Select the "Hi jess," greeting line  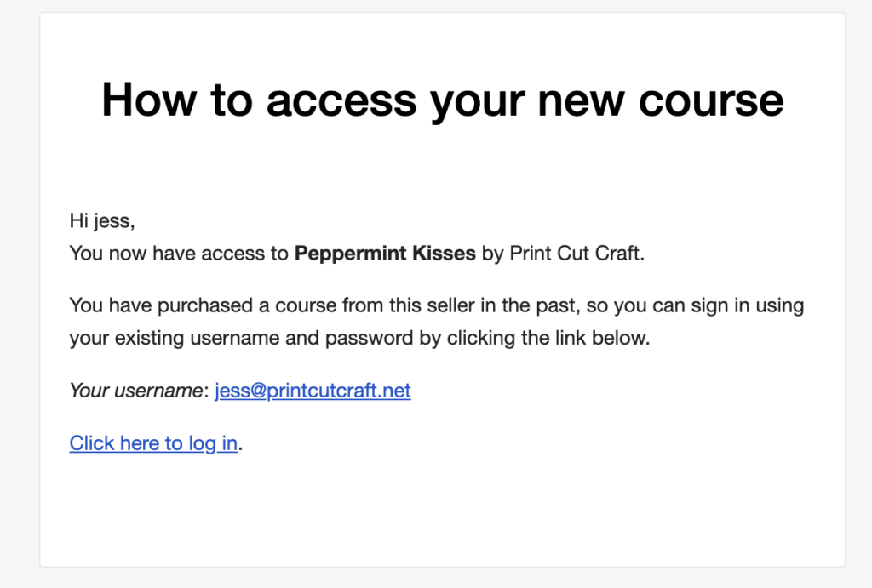click(102, 220)
